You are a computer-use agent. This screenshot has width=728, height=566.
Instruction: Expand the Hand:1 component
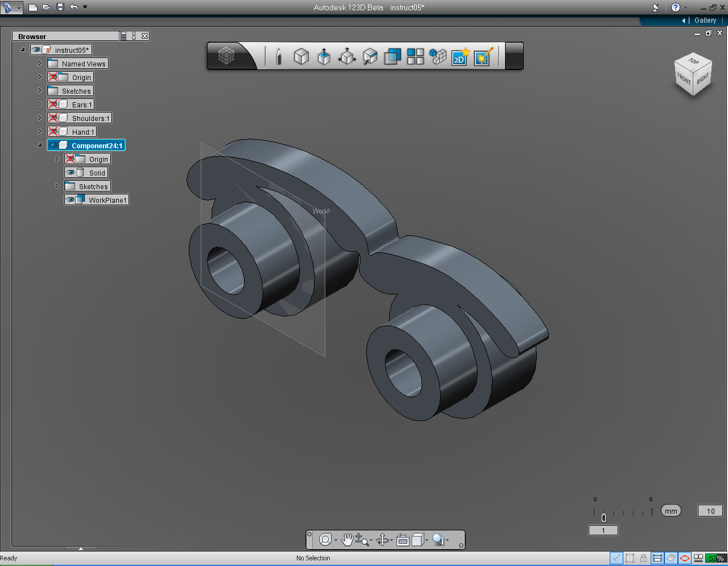40,132
